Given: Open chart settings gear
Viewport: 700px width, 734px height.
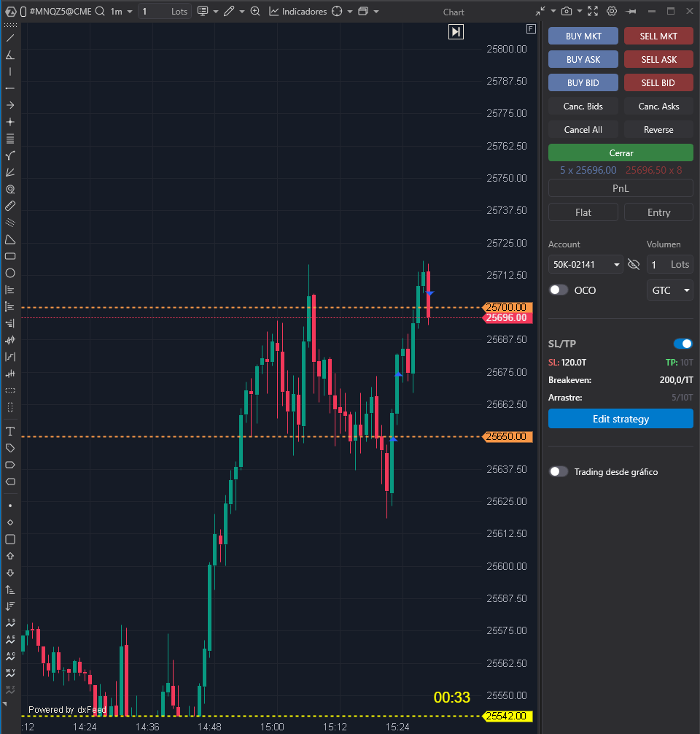Looking at the screenshot, I should point(612,11).
